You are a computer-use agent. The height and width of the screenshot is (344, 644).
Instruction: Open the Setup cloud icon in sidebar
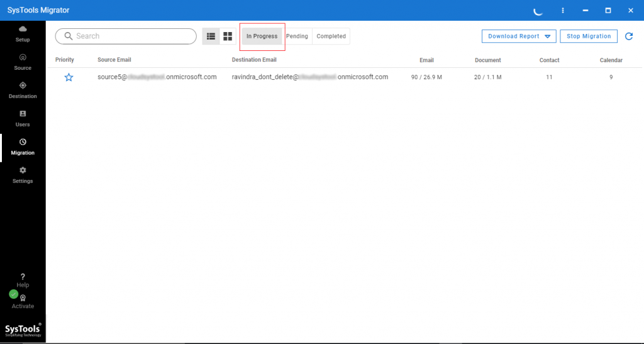point(23,29)
